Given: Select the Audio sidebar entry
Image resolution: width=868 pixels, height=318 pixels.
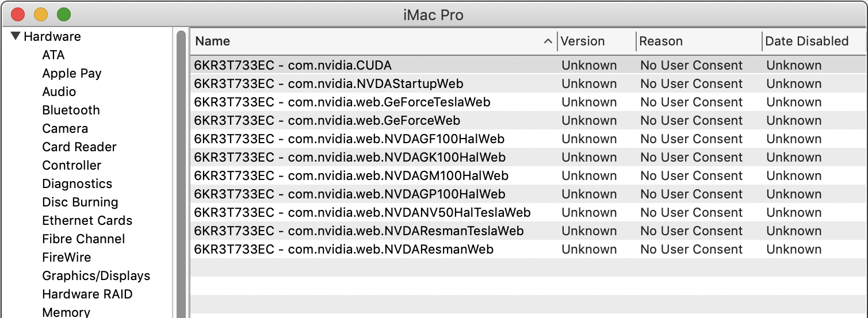Looking at the screenshot, I should (x=59, y=91).
